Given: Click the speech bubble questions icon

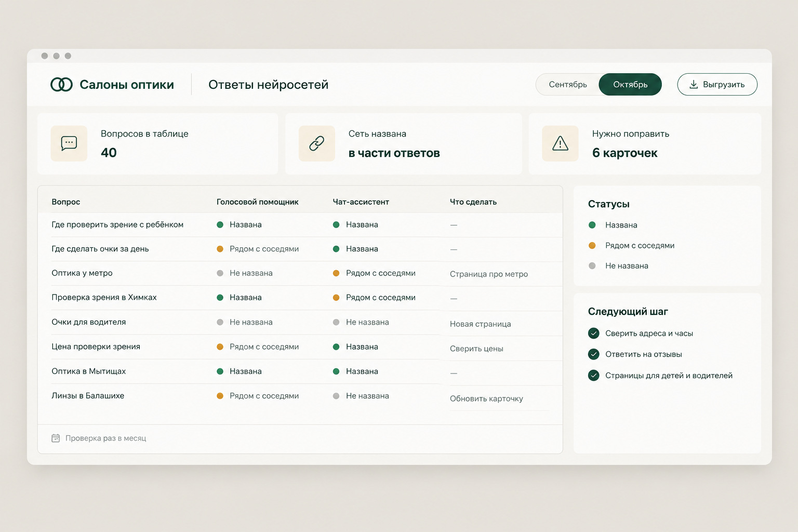Looking at the screenshot, I should [x=69, y=143].
